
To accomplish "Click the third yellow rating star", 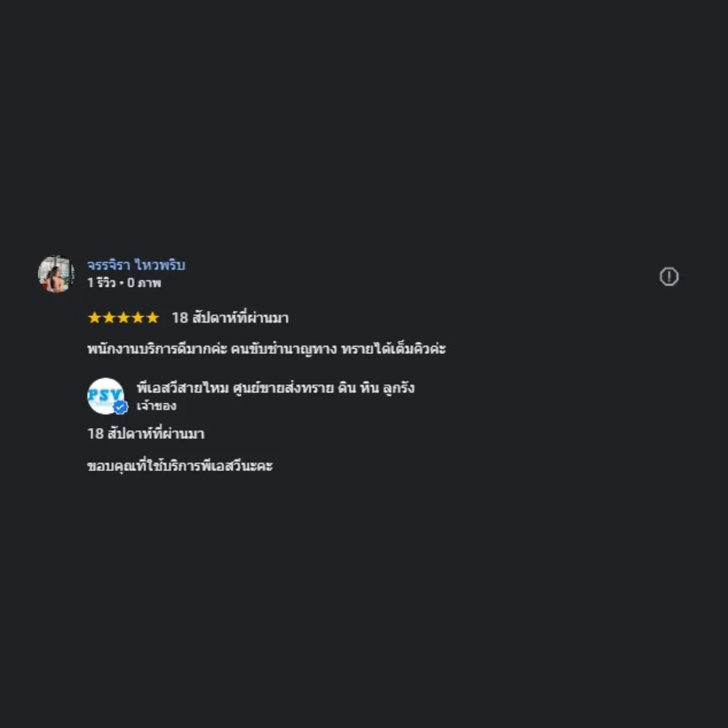I will 123,317.
